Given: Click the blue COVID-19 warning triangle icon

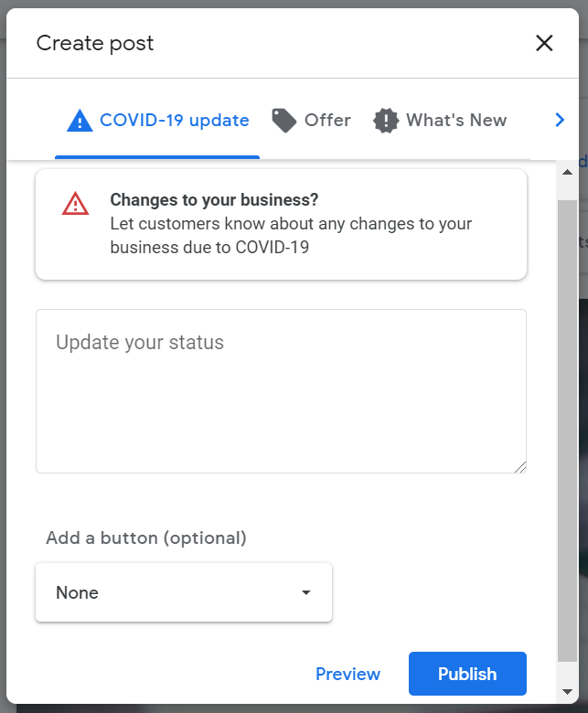Looking at the screenshot, I should (80, 121).
